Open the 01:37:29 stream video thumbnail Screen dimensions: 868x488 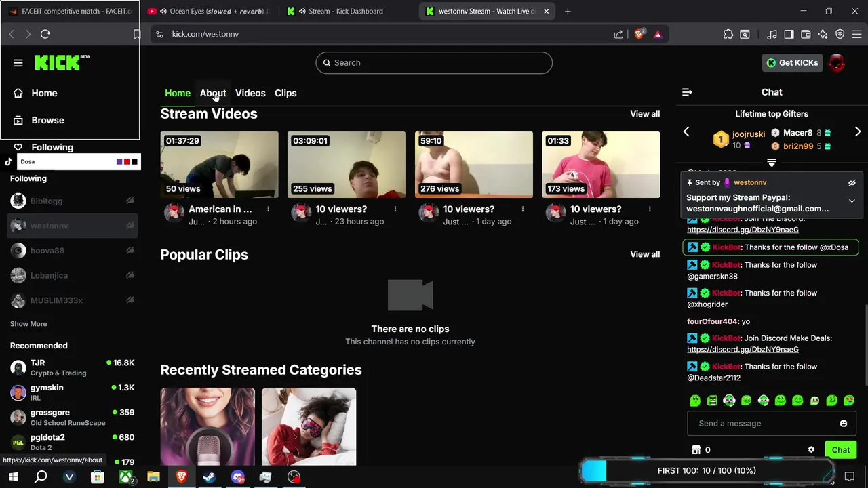(219, 165)
